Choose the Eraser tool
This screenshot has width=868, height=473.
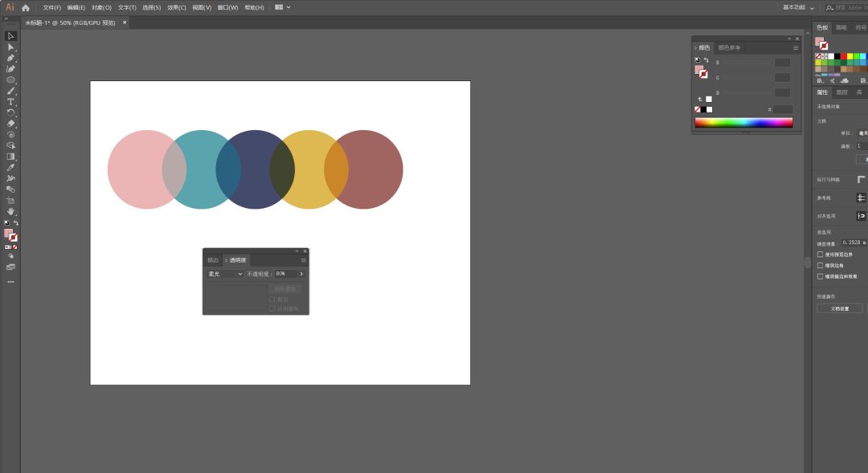[10, 124]
